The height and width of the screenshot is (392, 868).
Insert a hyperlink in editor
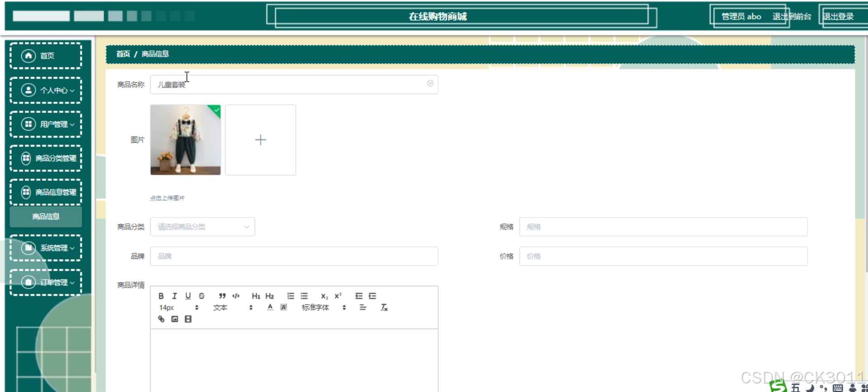161,319
